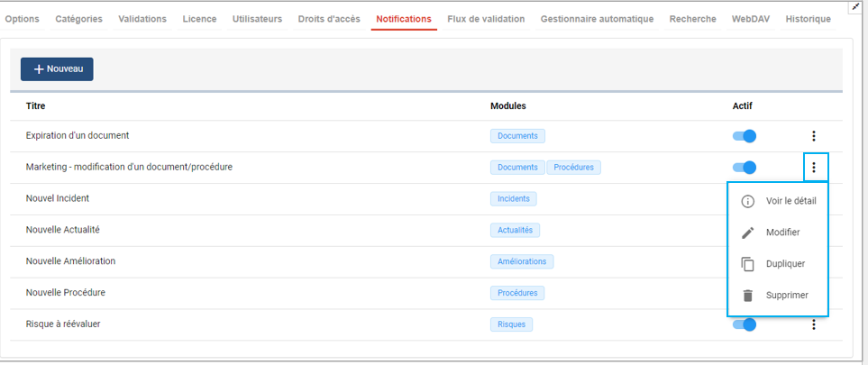Click the Titre column header

(36, 106)
